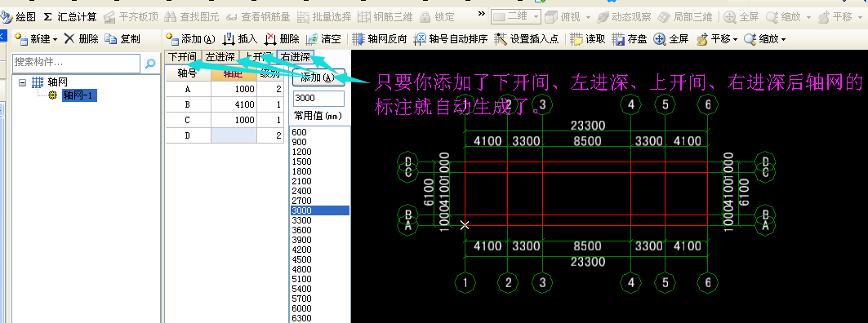868x323 pixels.
Task: Click the 轴号自动排序 icon
Action: [x=421, y=38]
